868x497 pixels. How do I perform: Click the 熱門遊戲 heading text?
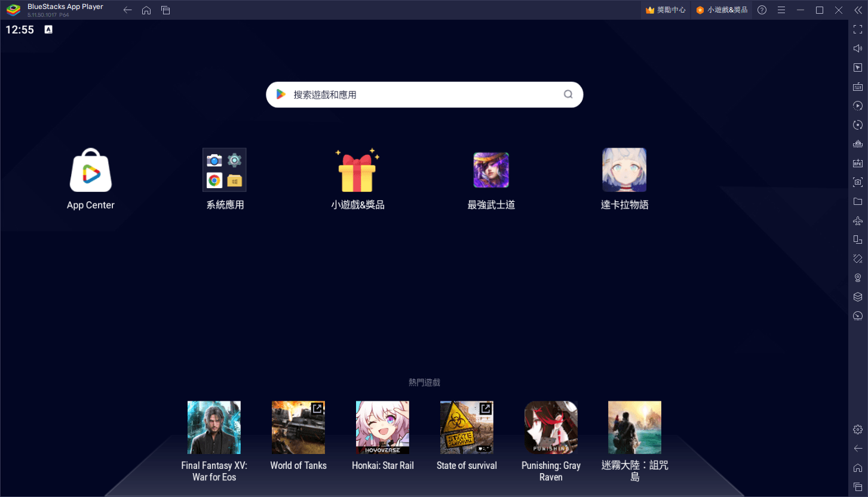424,382
